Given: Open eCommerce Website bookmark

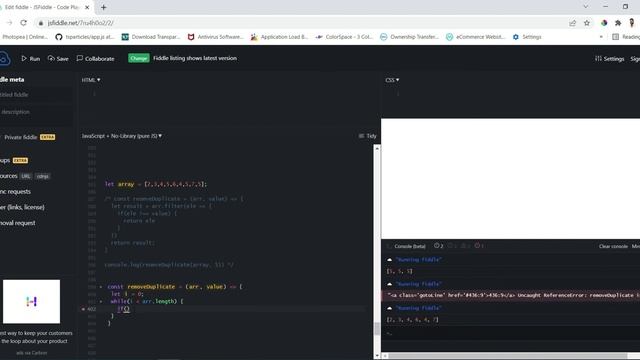Looking at the screenshot, I should 476,37.
